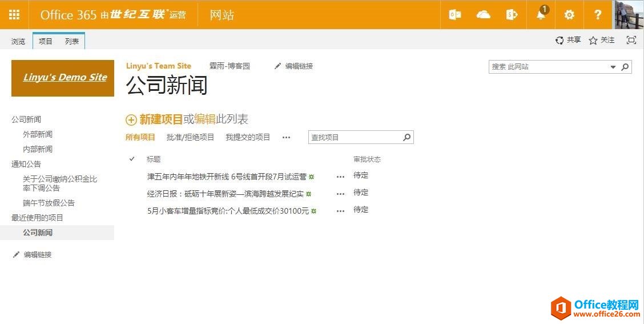Click the top 编辑链接 pencil link
Viewport: 644px width, 324px height.
click(x=293, y=66)
